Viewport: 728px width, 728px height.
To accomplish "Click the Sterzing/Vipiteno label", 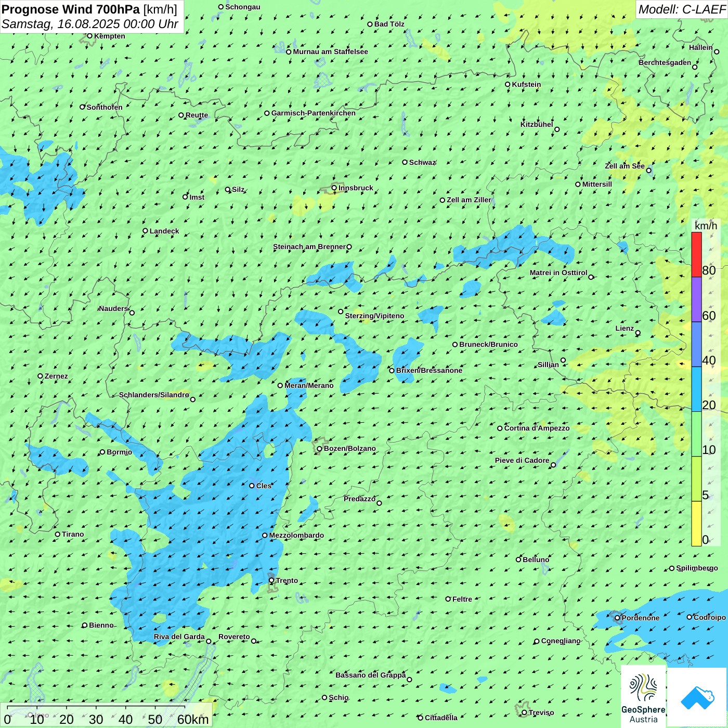I will [374, 316].
